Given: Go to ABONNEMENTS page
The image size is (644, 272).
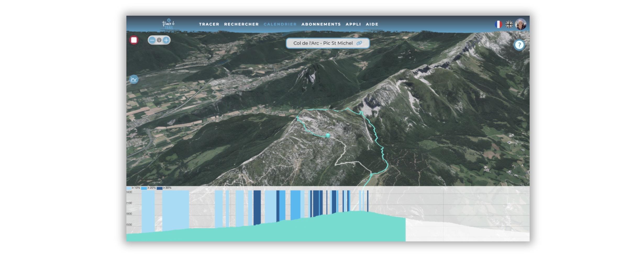Looking at the screenshot, I should point(321,24).
